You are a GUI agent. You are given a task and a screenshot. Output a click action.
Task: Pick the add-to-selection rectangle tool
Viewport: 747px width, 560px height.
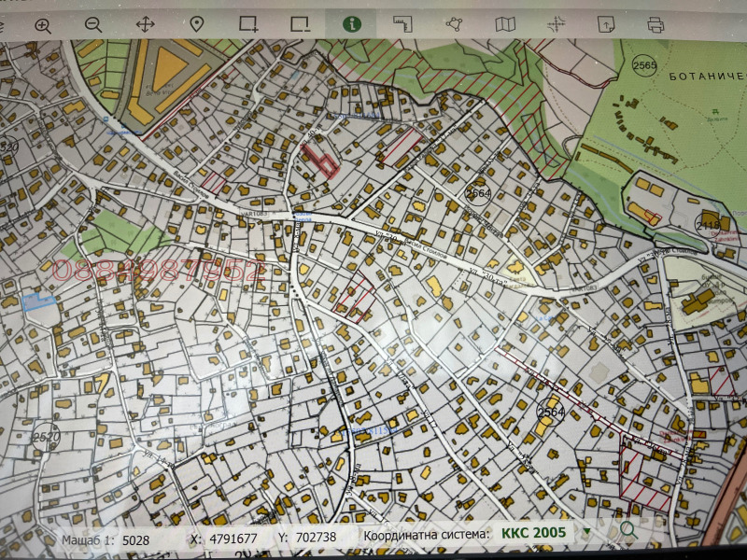point(248,23)
